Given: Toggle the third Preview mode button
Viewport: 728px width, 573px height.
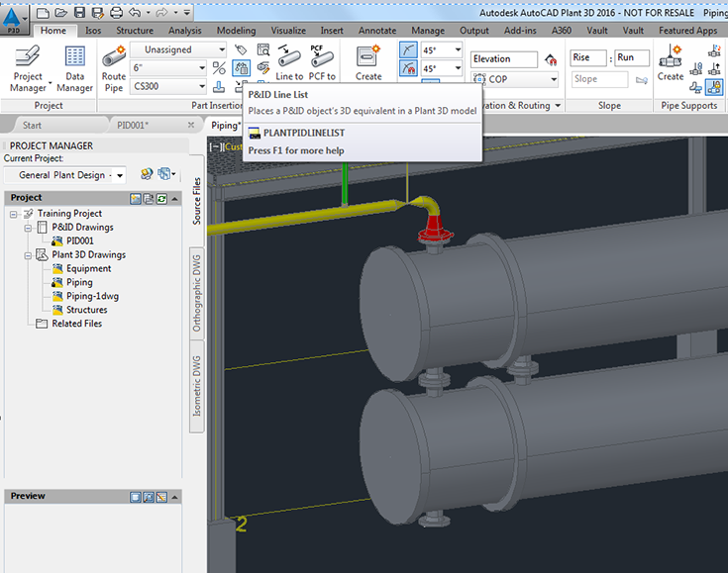Looking at the screenshot, I should (x=161, y=498).
